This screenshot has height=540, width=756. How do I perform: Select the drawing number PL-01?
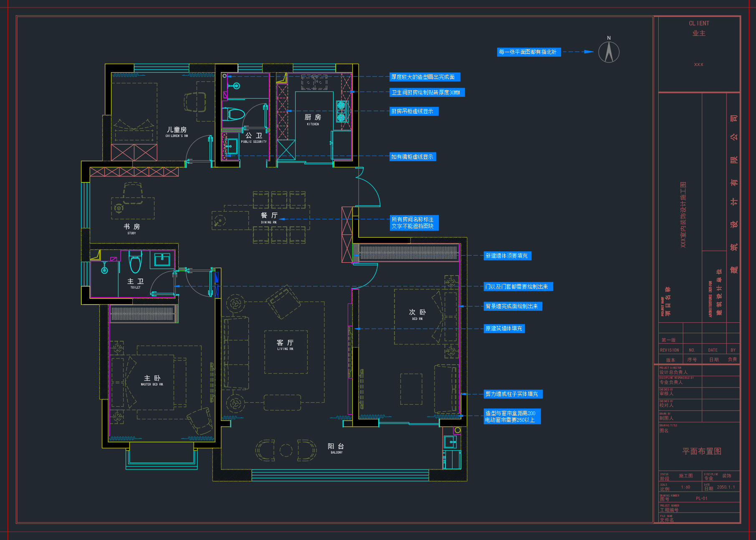(702, 498)
